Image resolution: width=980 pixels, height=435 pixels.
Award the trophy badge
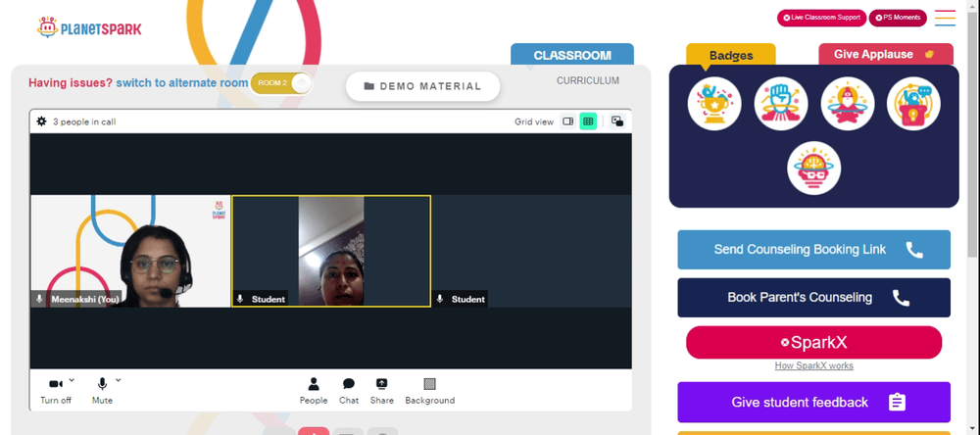point(714,104)
